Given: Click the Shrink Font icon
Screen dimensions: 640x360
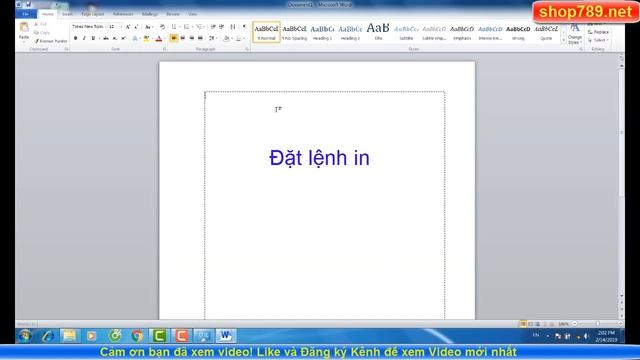Looking at the screenshot, I should point(136,27).
